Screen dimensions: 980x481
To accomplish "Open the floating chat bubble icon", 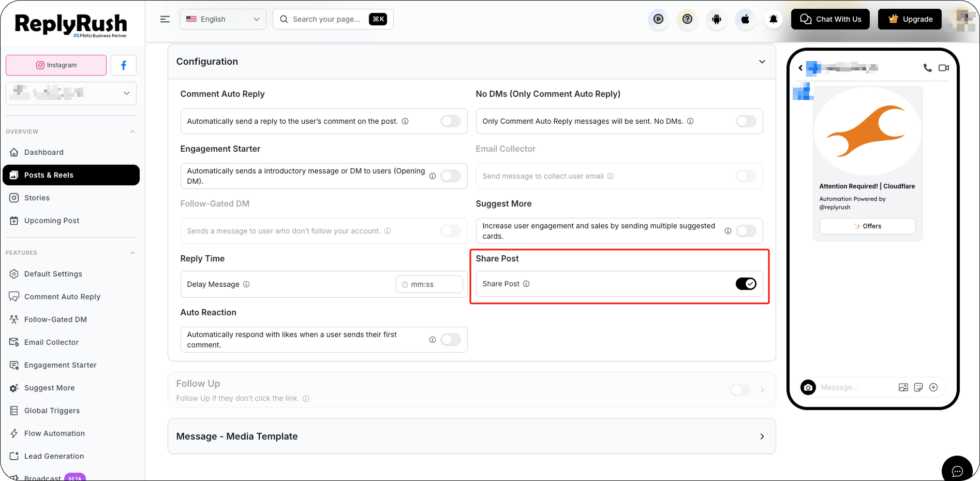I will tap(957, 471).
